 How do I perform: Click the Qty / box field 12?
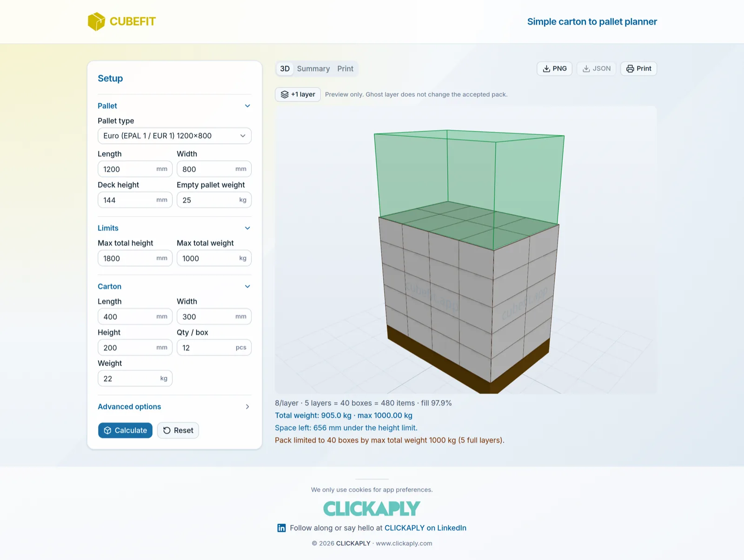tap(214, 348)
